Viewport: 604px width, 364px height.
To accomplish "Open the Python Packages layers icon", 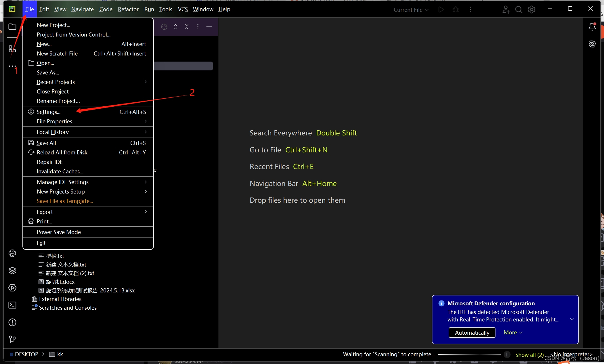I will pyautogui.click(x=12, y=271).
